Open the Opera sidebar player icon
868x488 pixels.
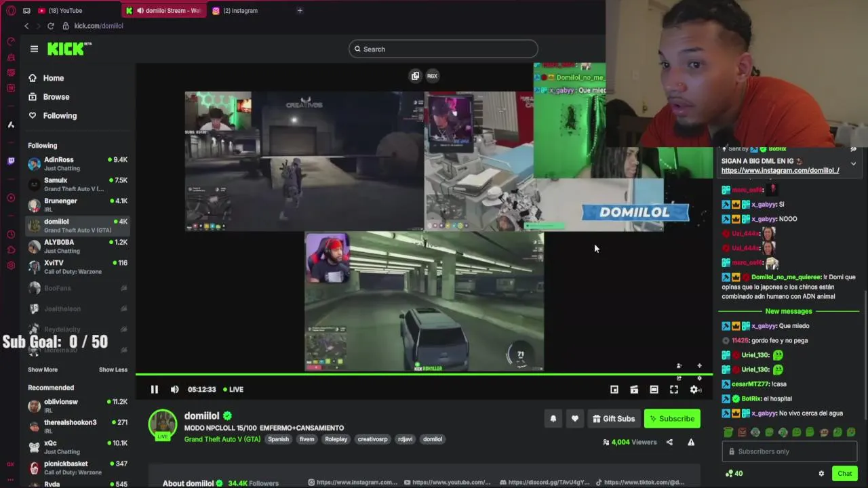tap(11, 198)
